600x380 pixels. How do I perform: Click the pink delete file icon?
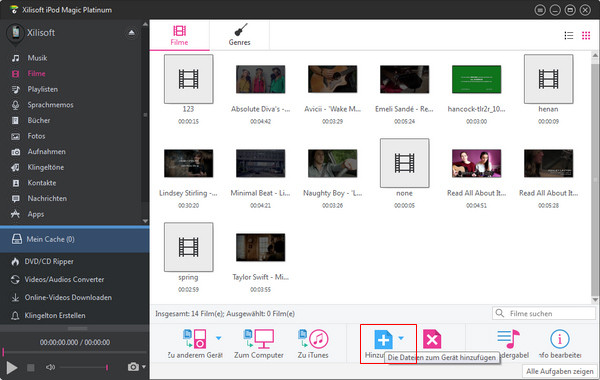tap(432, 339)
